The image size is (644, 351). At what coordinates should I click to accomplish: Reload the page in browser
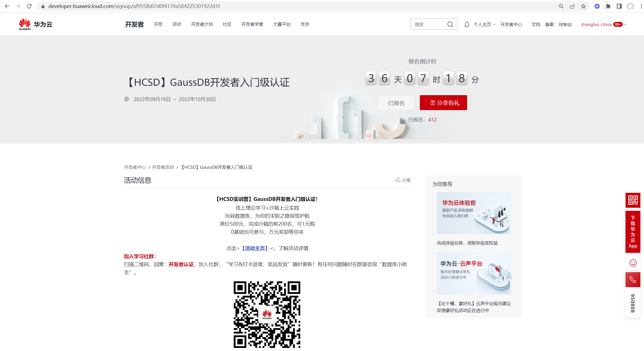pos(29,6)
